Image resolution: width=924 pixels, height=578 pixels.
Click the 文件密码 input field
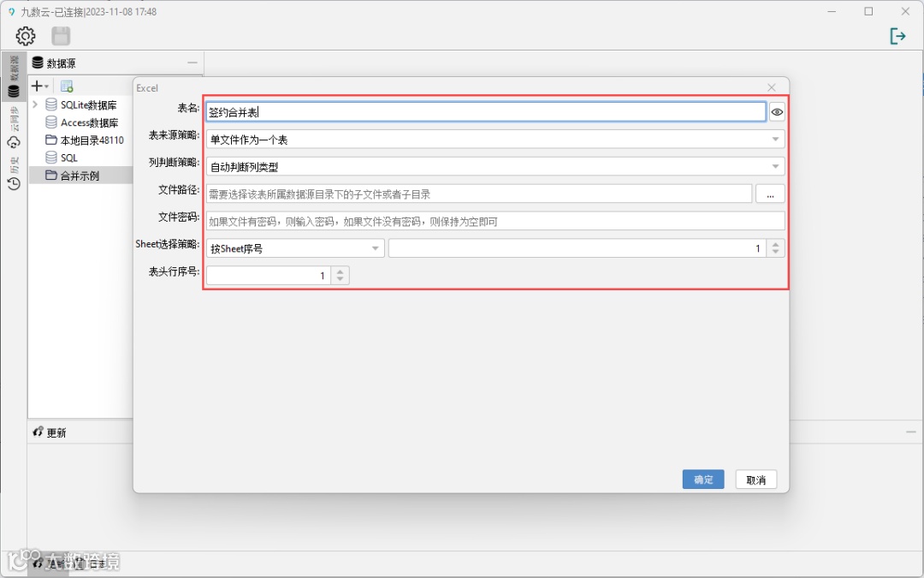point(495,221)
